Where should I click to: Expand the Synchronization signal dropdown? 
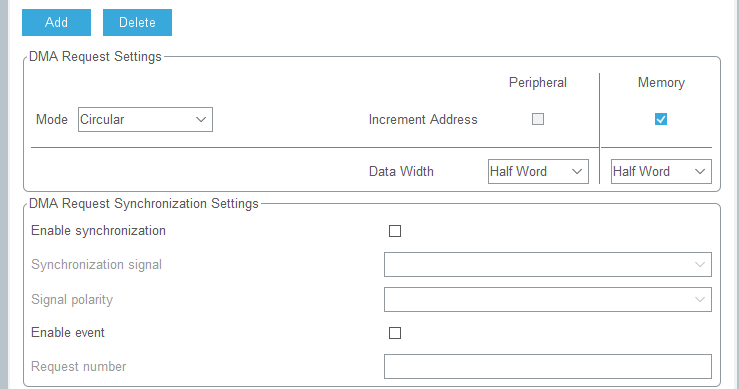[548, 265]
